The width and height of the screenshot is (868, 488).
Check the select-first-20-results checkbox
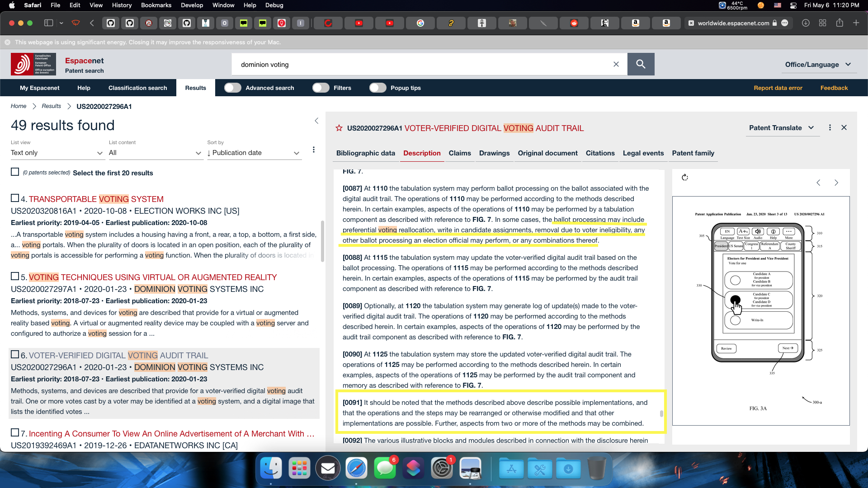click(x=15, y=172)
